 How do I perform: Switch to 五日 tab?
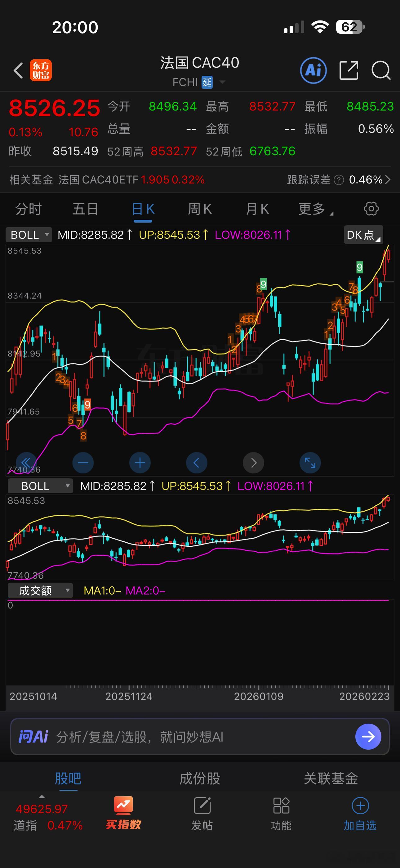tap(86, 209)
